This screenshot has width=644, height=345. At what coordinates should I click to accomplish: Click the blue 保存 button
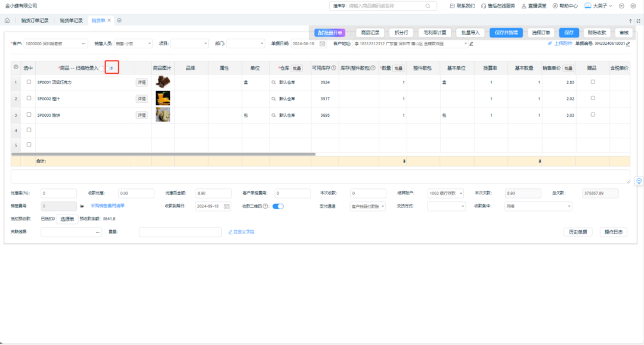(569, 33)
